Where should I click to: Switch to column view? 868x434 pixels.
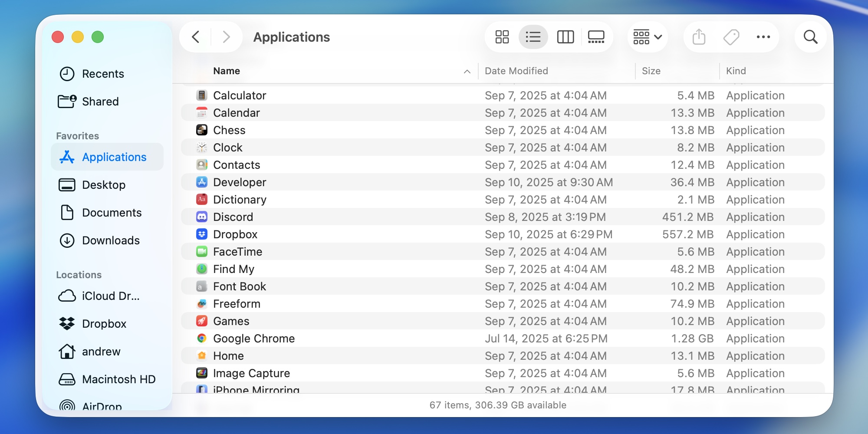[565, 37]
